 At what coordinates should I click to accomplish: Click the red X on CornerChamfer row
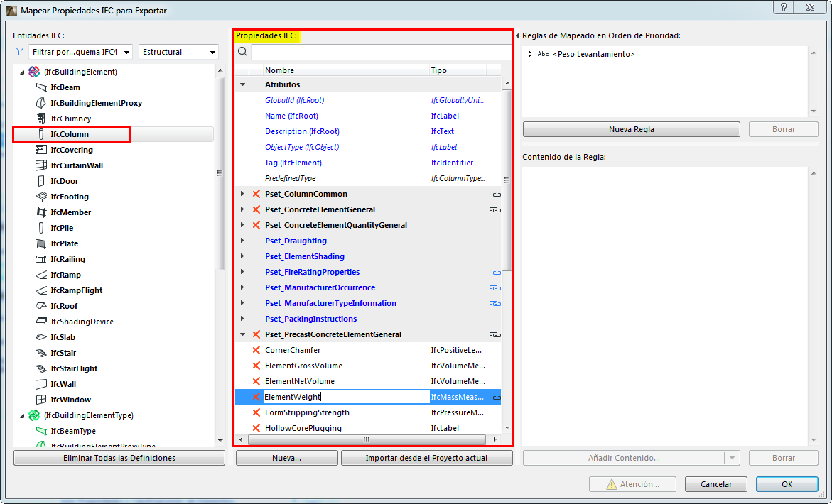pos(256,350)
